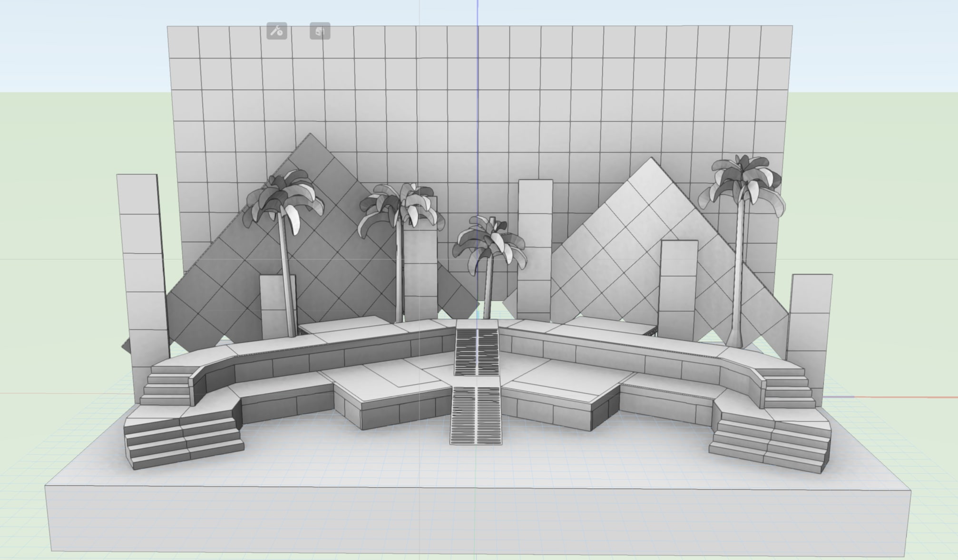
Task: Click the large base slab beneath the stage
Action: tap(476, 513)
